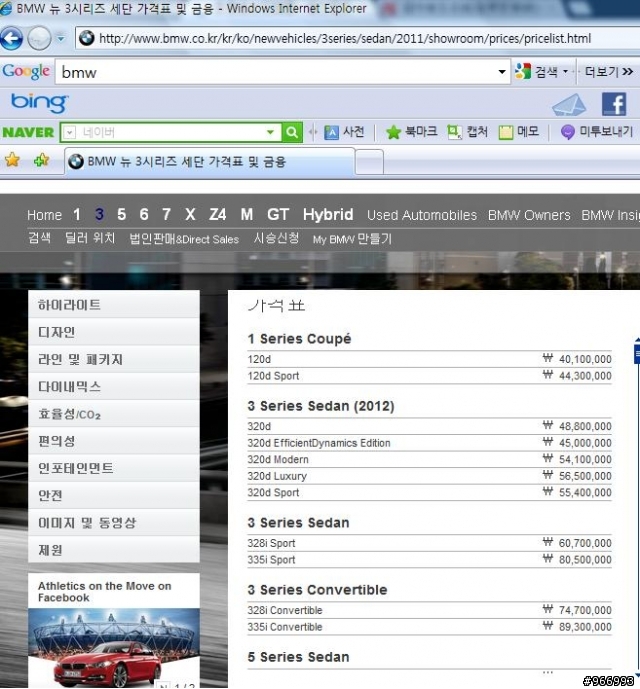
Task: Select 다이내믹스 in the sidebar menu
Action: [114, 386]
